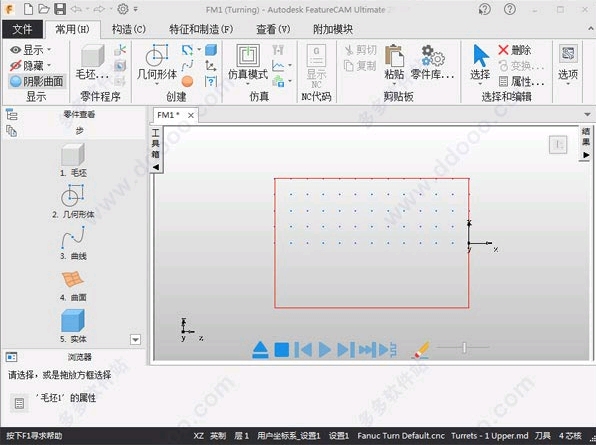Switch to the 构造(C) ribbon tab
Image resolution: width=596 pixels, height=446 pixels.
129,29
